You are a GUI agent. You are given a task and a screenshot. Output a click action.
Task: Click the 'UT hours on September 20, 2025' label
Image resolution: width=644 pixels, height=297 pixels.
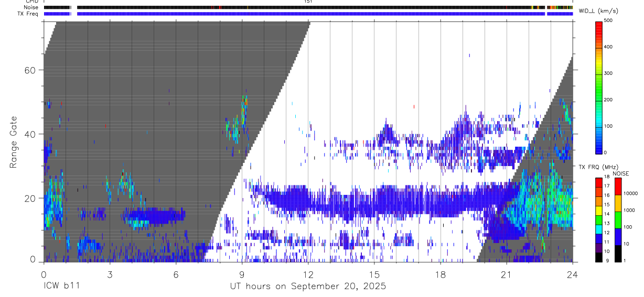coord(308,286)
